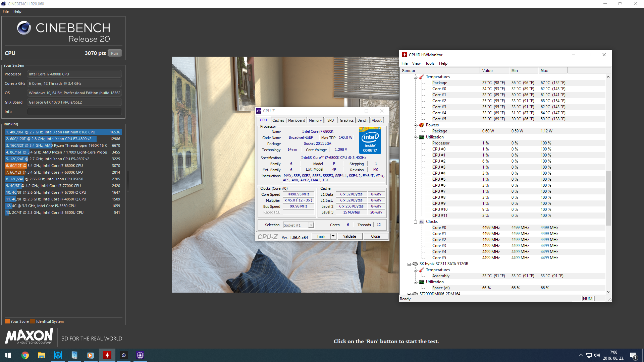Click the CPU-Z title bar app icon
This screenshot has width=644, height=362.
click(259, 111)
